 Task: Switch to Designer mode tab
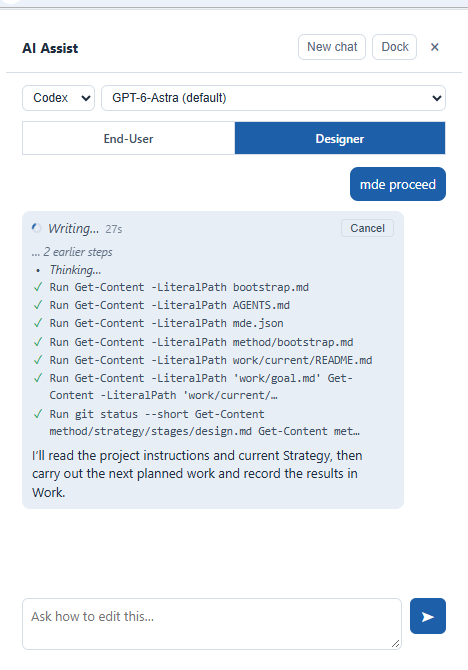[340, 138]
